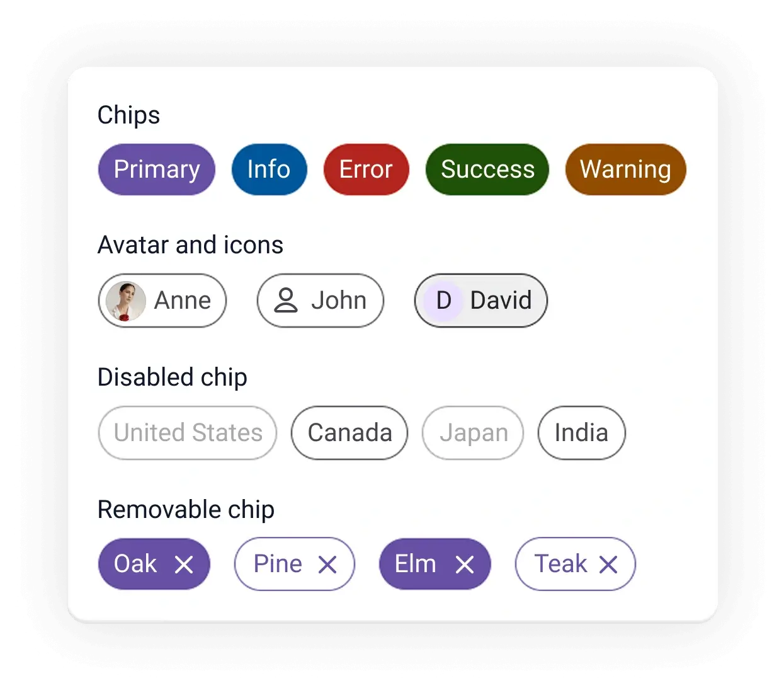Remove the Pine chip via its X icon
The width and height of the screenshot is (784, 690).
328,565
